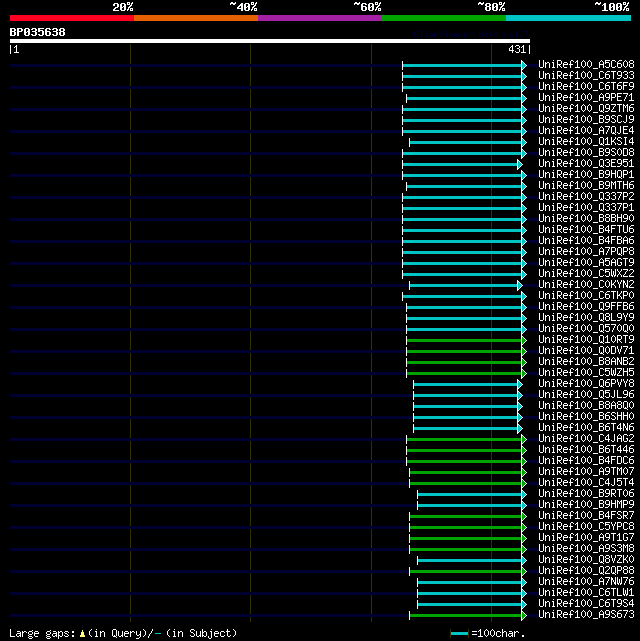
Task: Click the purple ~60% legend segment
Action: 320,18
